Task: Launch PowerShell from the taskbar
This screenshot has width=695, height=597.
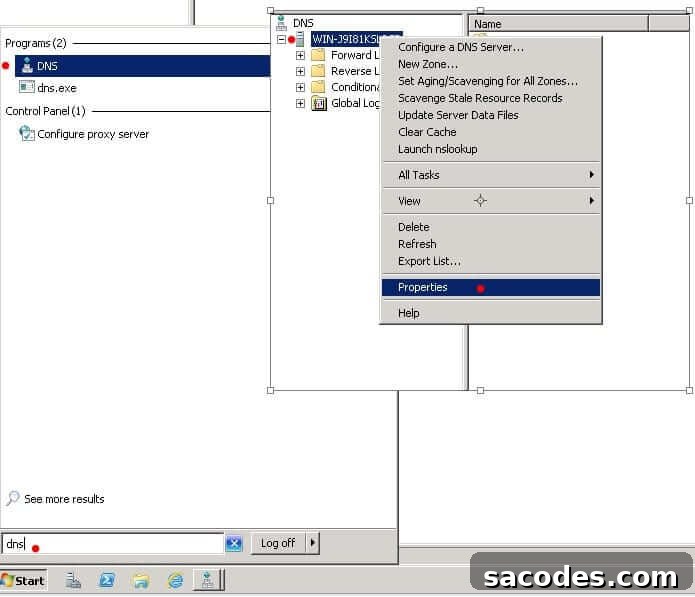Action: coord(107,580)
